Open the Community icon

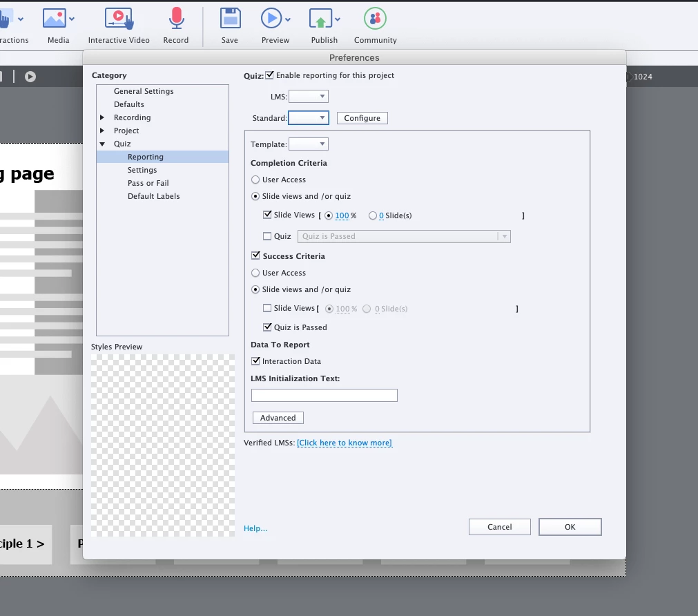376,19
